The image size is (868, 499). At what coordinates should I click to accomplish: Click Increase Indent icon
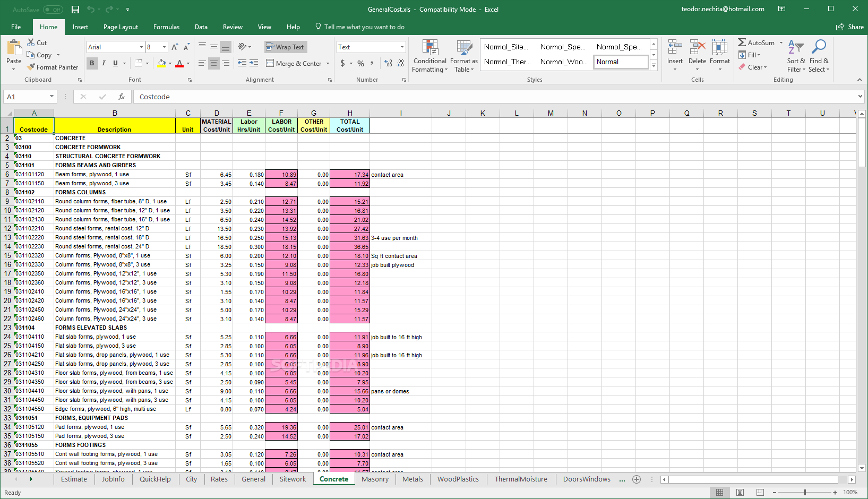(x=254, y=63)
